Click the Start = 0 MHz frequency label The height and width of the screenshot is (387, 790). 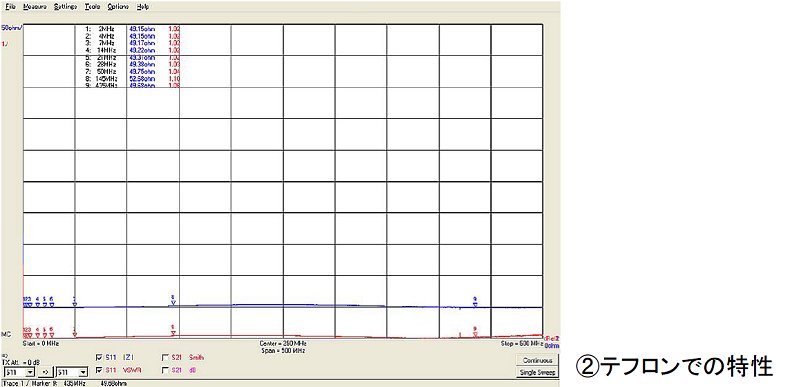(x=41, y=344)
